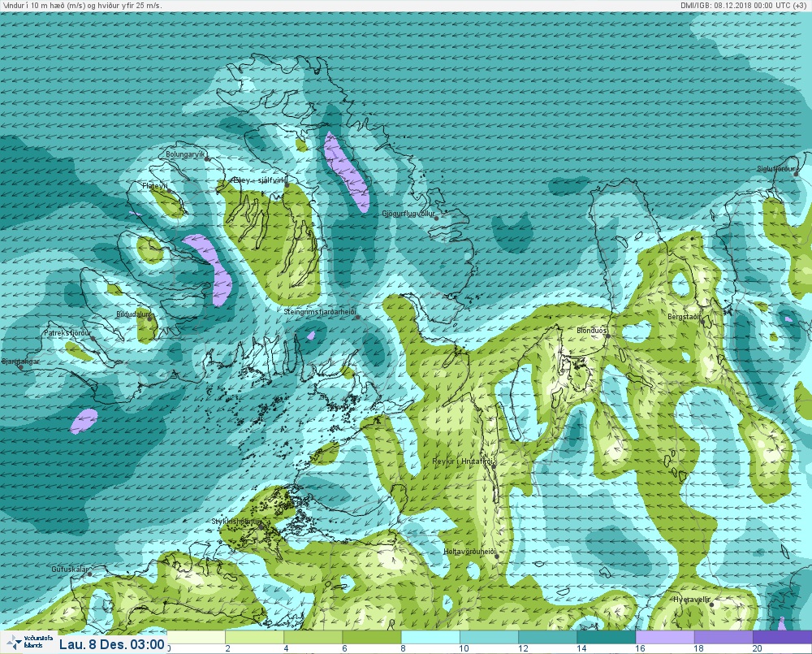Image resolution: width=812 pixels, height=654 pixels.
Task: Click the Æðey - sjálfvirk station label
Action: click(x=260, y=180)
